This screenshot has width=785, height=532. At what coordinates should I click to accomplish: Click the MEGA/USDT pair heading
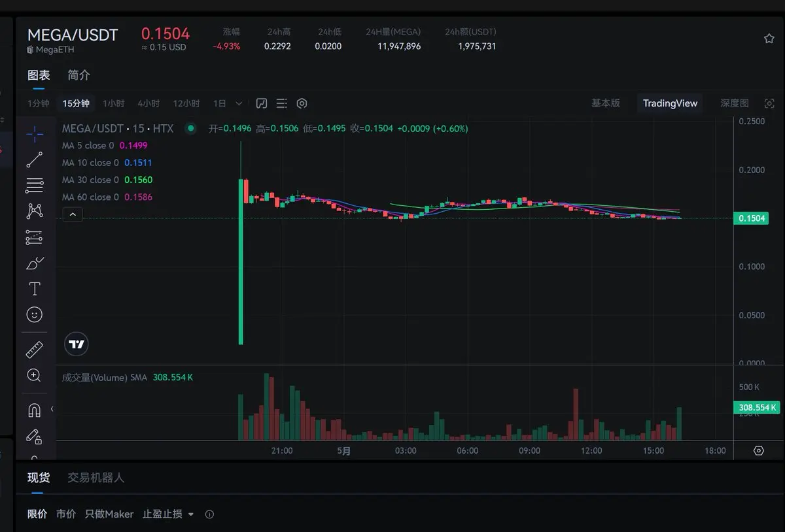[73, 35]
